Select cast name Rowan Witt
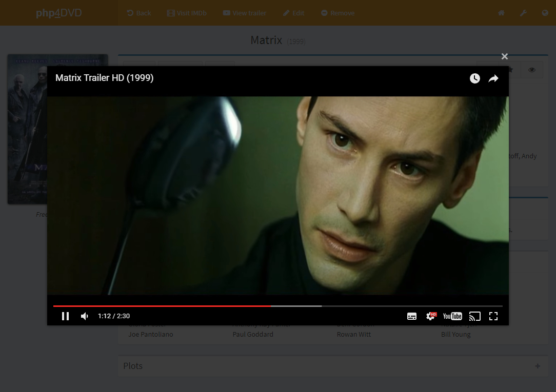 coord(354,334)
